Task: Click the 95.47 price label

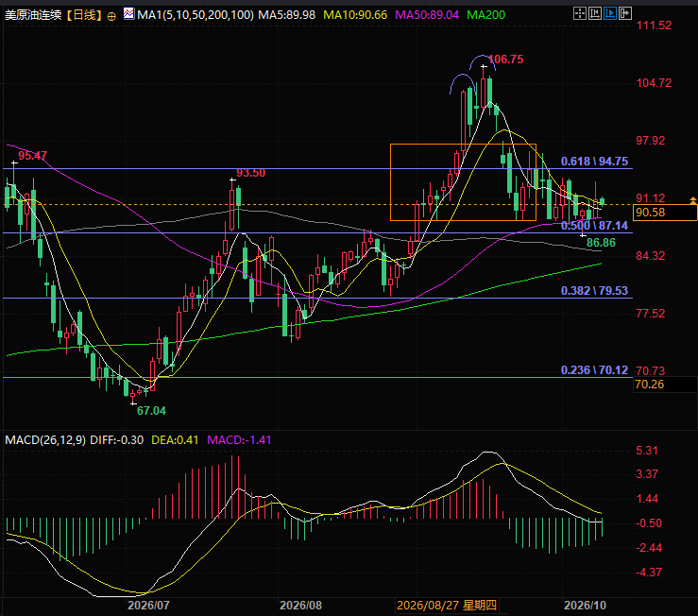Action: click(x=32, y=156)
